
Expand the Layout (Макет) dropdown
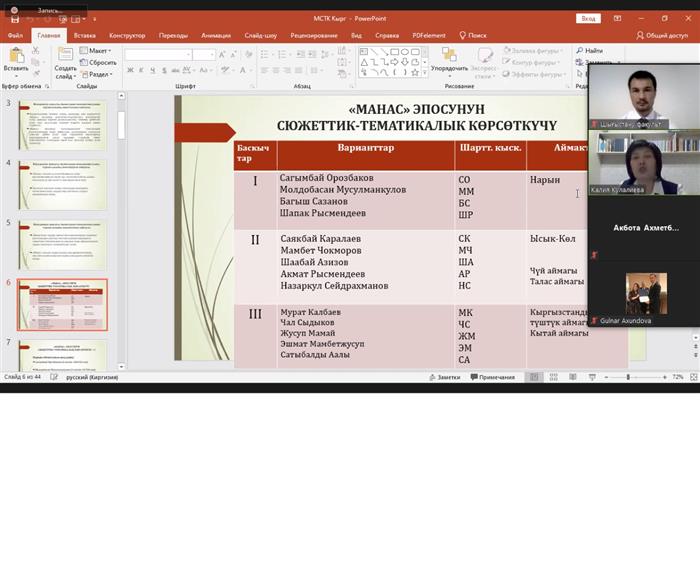click(99, 50)
